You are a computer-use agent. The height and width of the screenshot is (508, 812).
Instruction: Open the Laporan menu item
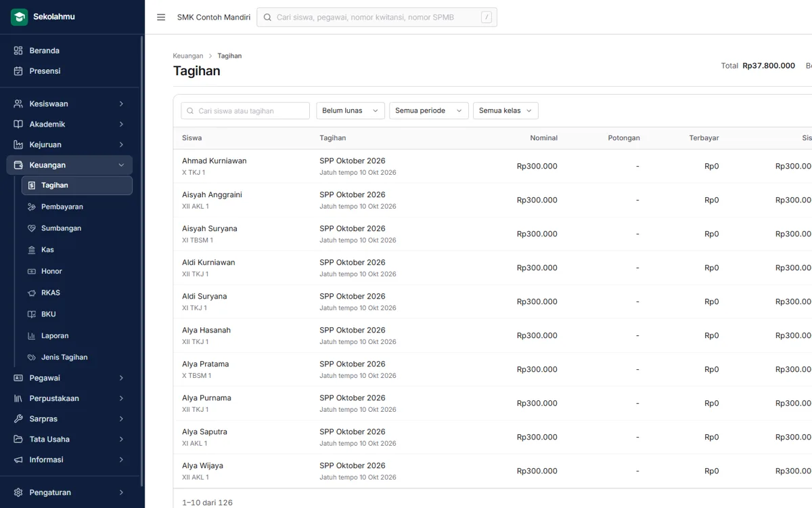click(77, 336)
